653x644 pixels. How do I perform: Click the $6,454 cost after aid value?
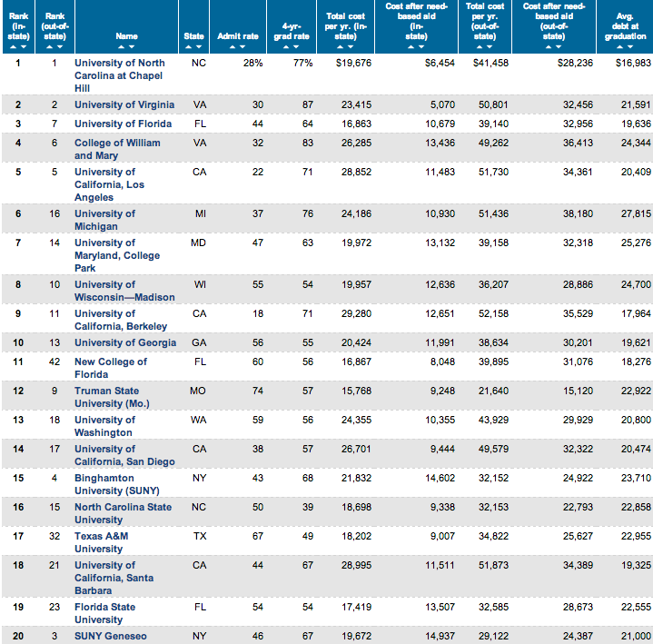click(x=440, y=63)
